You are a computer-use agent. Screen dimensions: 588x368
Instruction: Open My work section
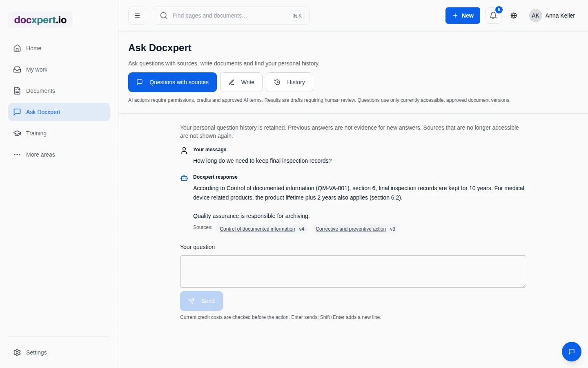59,70
